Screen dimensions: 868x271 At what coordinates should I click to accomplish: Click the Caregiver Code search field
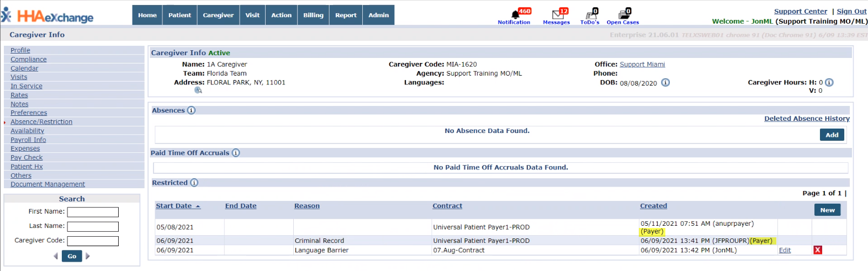point(93,241)
